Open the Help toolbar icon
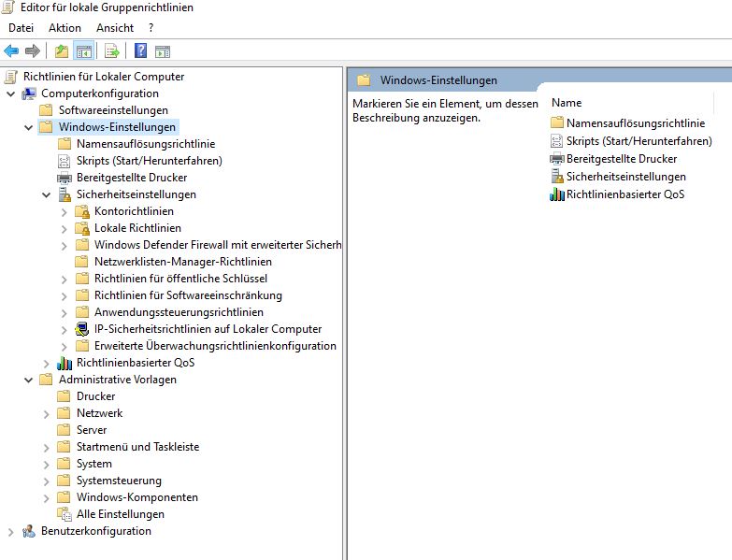 click(140, 50)
